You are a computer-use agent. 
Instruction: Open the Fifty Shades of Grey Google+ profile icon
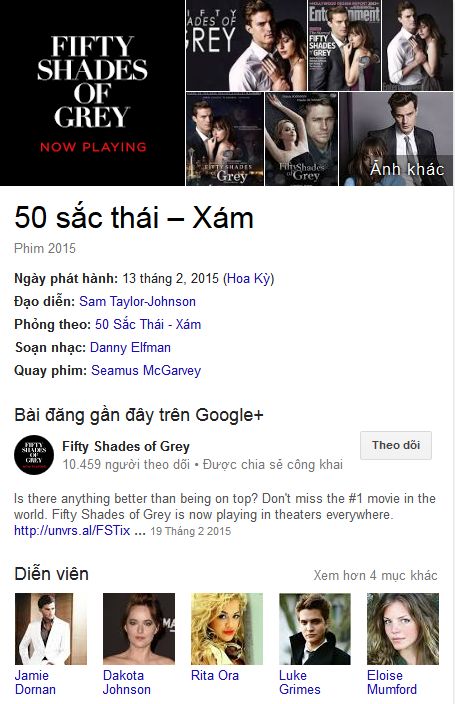34,455
